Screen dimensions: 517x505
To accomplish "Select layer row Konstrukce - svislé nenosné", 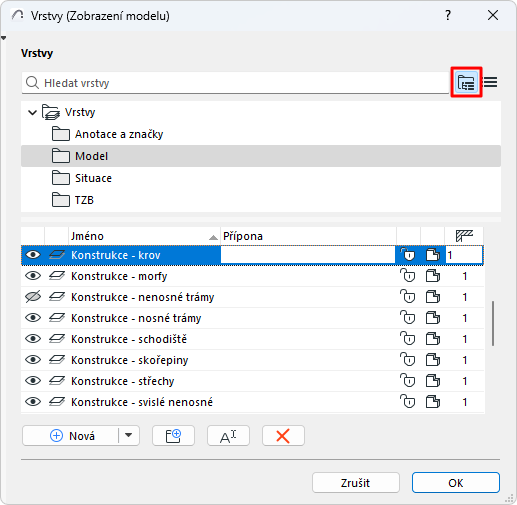I will [252, 402].
